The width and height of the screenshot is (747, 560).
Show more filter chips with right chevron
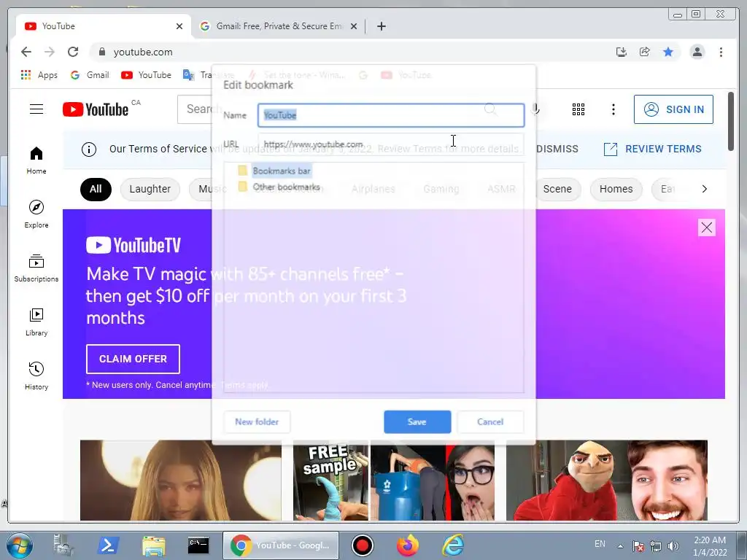pos(705,189)
